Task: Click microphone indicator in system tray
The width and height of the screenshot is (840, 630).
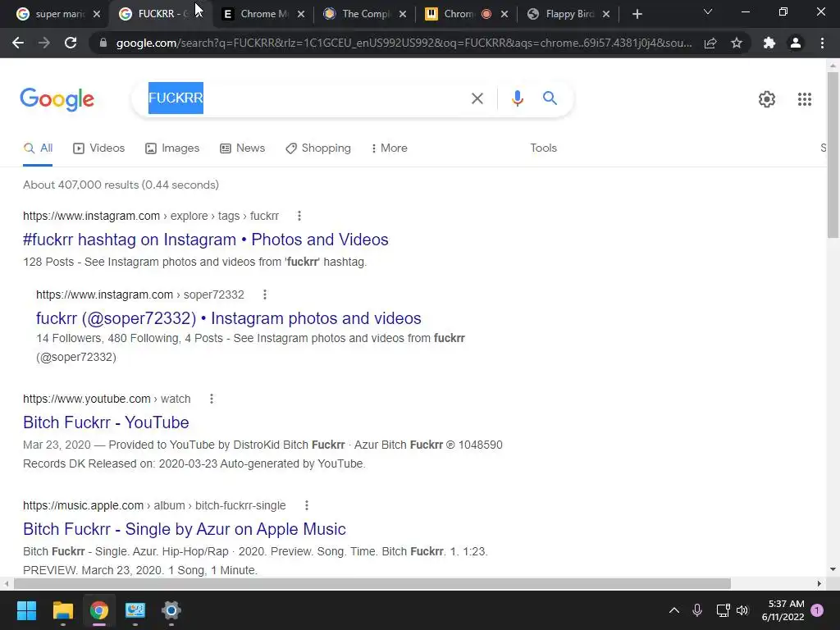Action: (x=697, y=610)
